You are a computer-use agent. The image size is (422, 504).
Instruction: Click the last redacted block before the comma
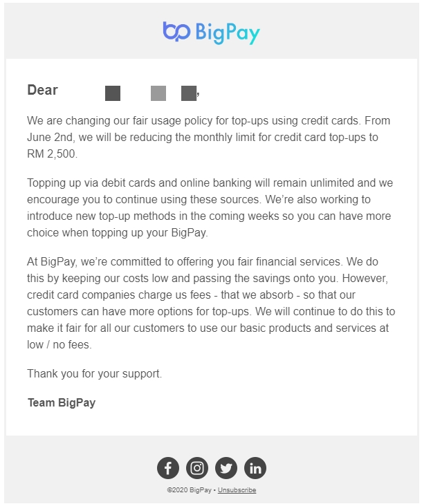[x=188, y=93]
